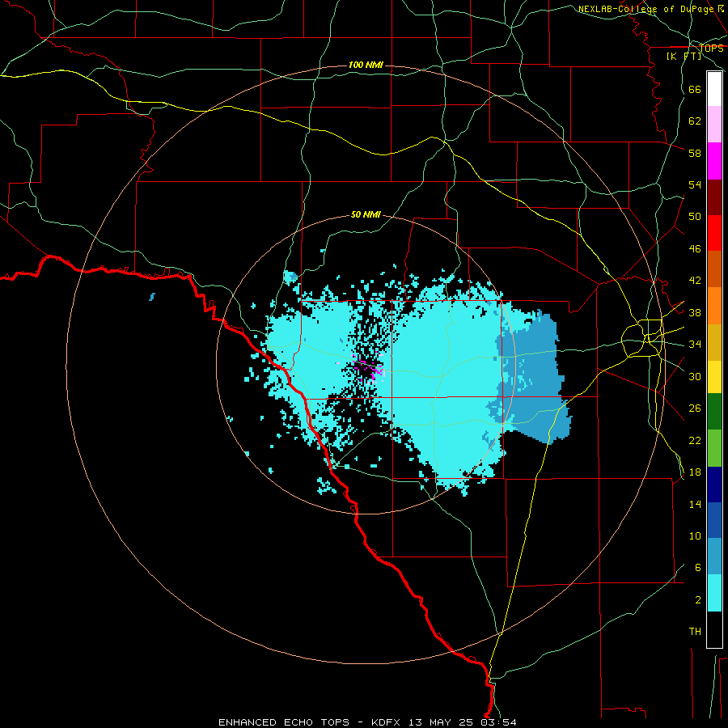Click the dark orange 46 kft legend swatch

click(x=714, y=269)
